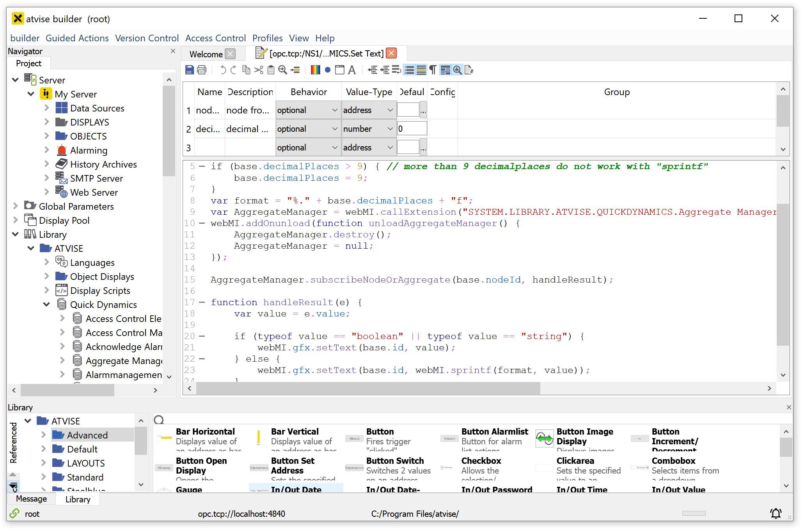804x532 pixels.
Task: Open Value-Type dropdown showing number
Action: coord(368,129)
